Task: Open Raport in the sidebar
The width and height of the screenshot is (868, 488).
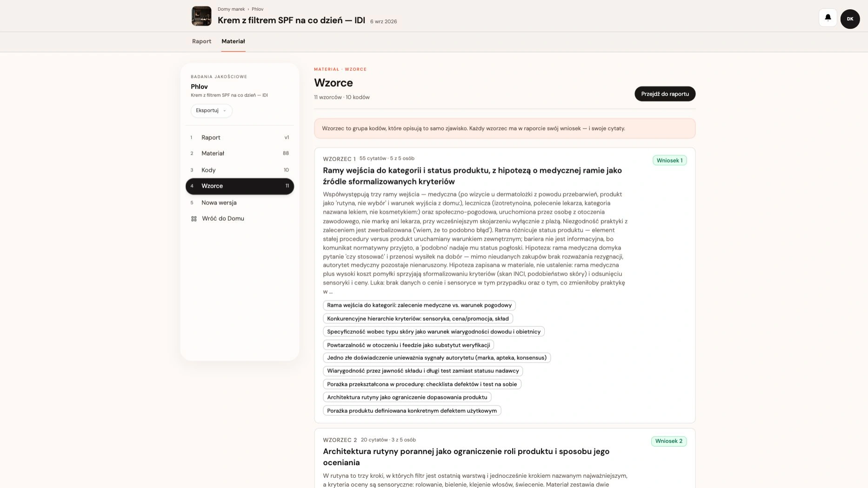Action: (x=240, y=138)
